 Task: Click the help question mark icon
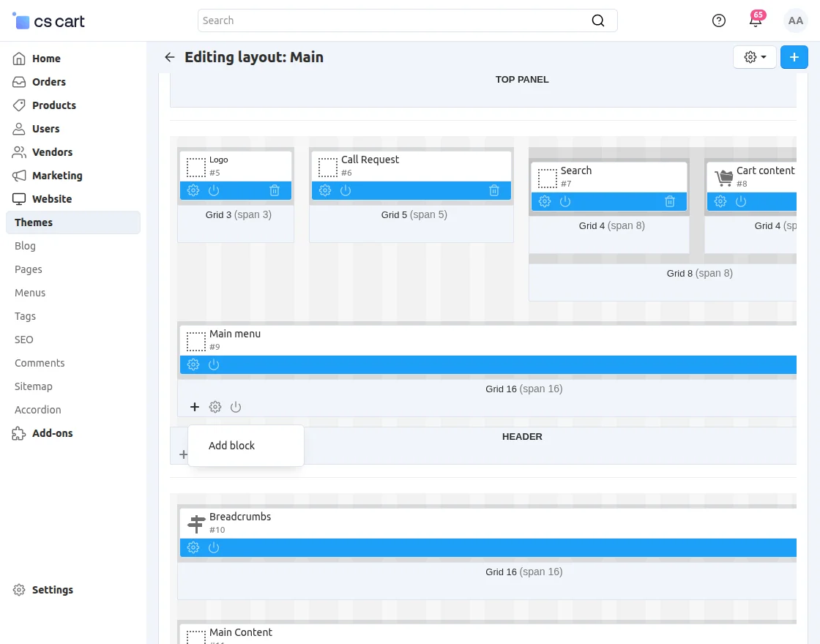[718, 20]
